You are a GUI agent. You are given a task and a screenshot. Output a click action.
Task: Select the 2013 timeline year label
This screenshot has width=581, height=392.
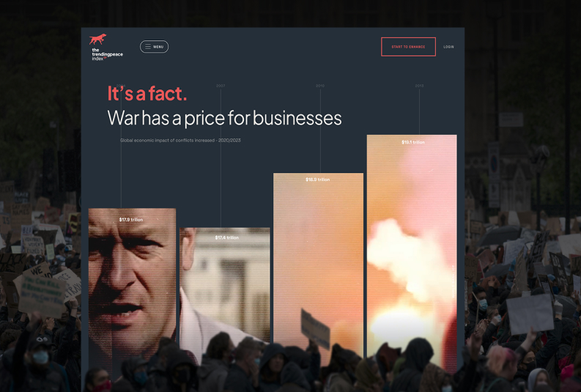tap(419, 86)
